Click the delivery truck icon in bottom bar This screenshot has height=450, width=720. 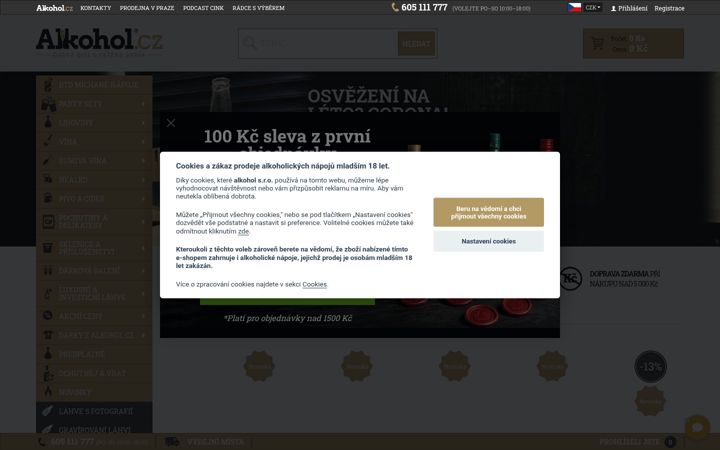click(172, 442)
